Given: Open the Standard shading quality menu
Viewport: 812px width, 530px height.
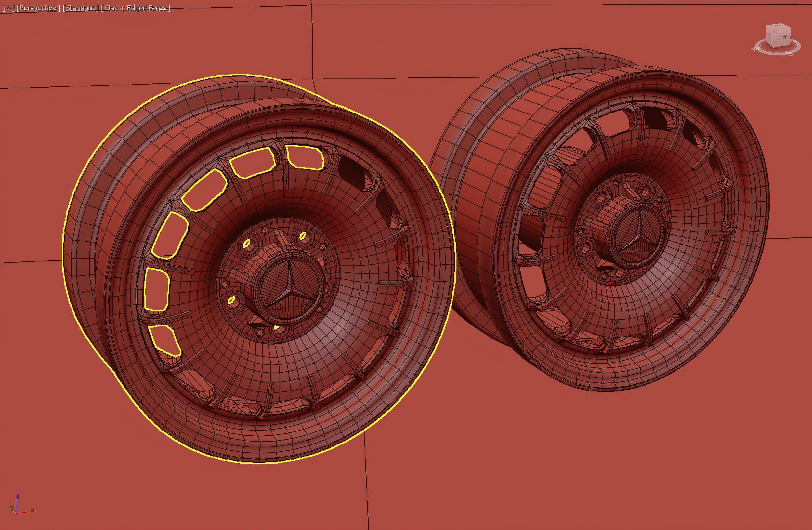Looking at the screenshot, I should coord(81,8).
